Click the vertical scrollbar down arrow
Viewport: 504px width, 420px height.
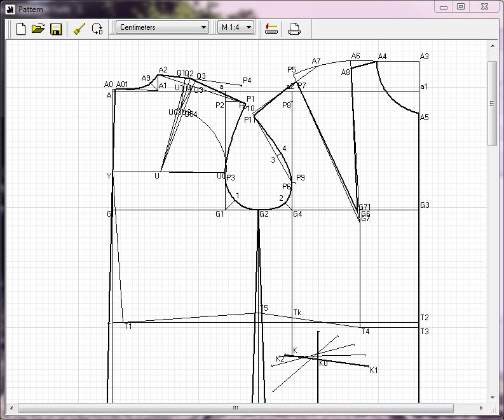493,398
